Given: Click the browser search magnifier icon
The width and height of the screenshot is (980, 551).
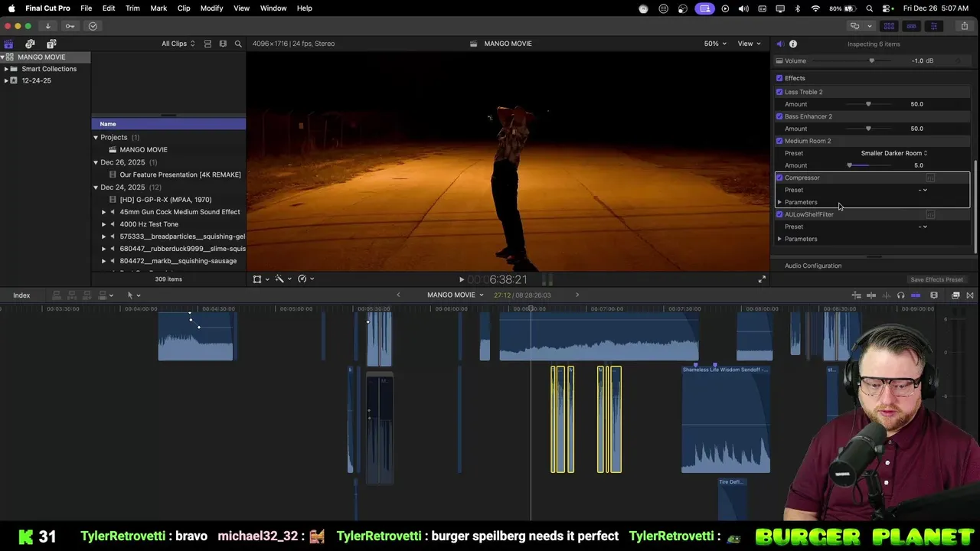Looking at the screenshot, I should [x=238, y=44].
